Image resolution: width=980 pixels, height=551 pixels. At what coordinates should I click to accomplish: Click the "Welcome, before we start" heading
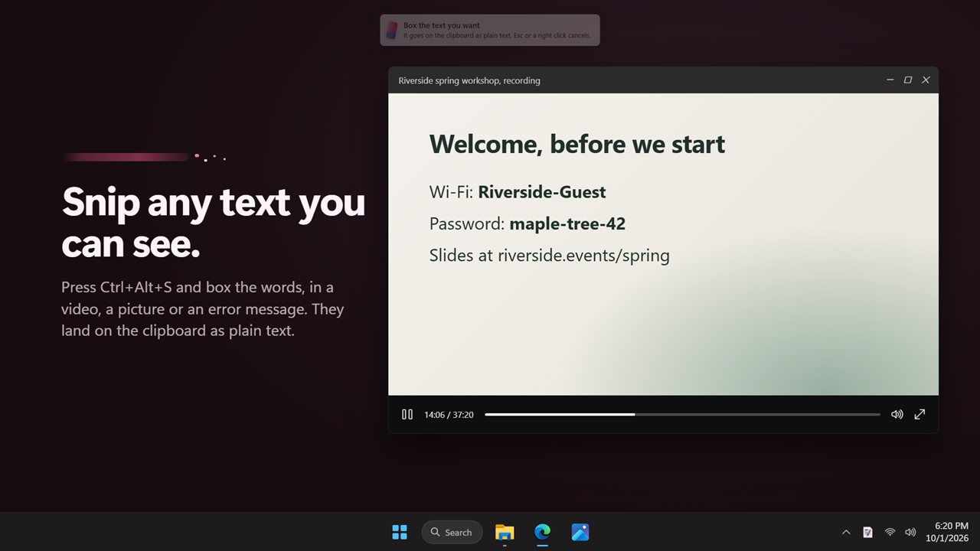tap(577, 144)
